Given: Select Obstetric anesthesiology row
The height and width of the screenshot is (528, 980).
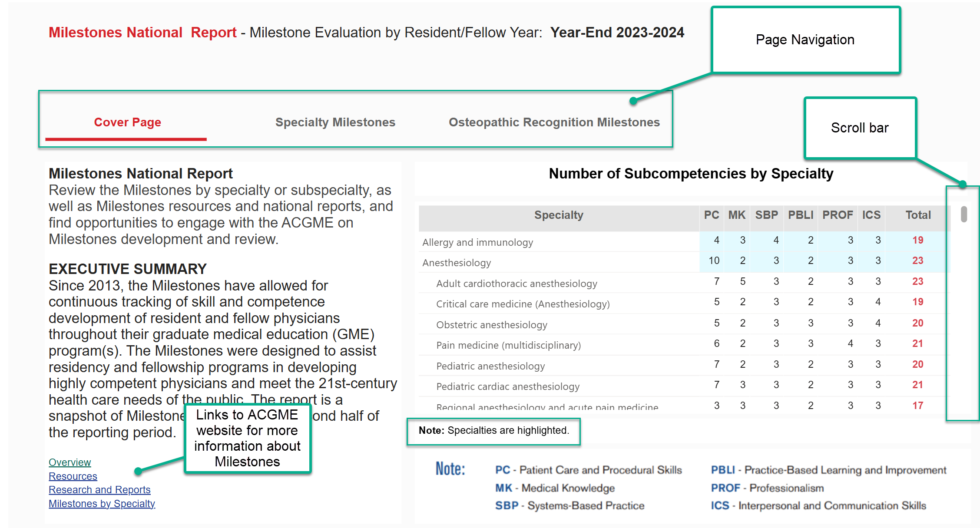Looking at the screenshot, I should [x=684, y=324].
